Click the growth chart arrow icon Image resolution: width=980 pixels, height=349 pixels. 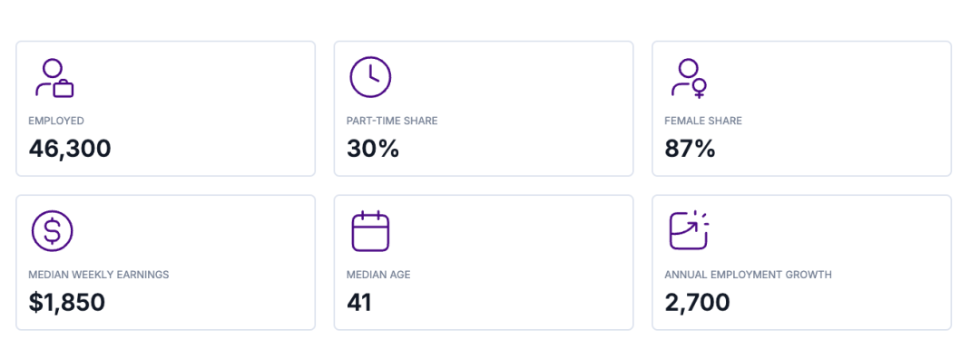pos(690,230)
